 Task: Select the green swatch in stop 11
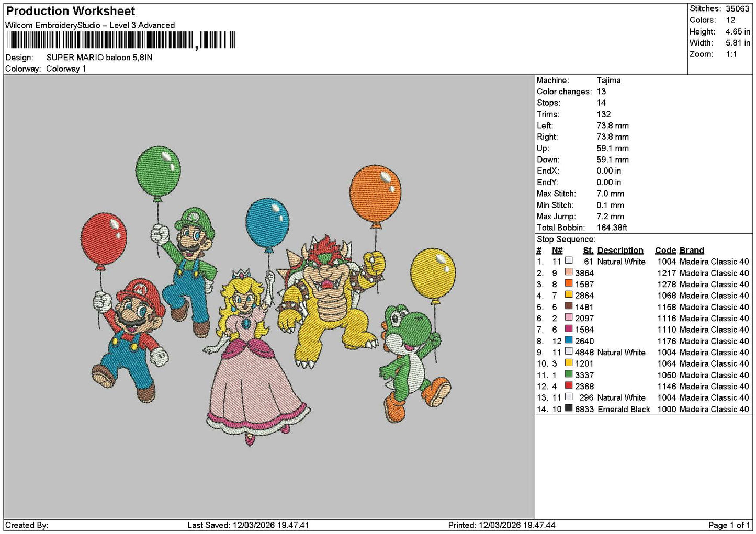click(569, 374)
